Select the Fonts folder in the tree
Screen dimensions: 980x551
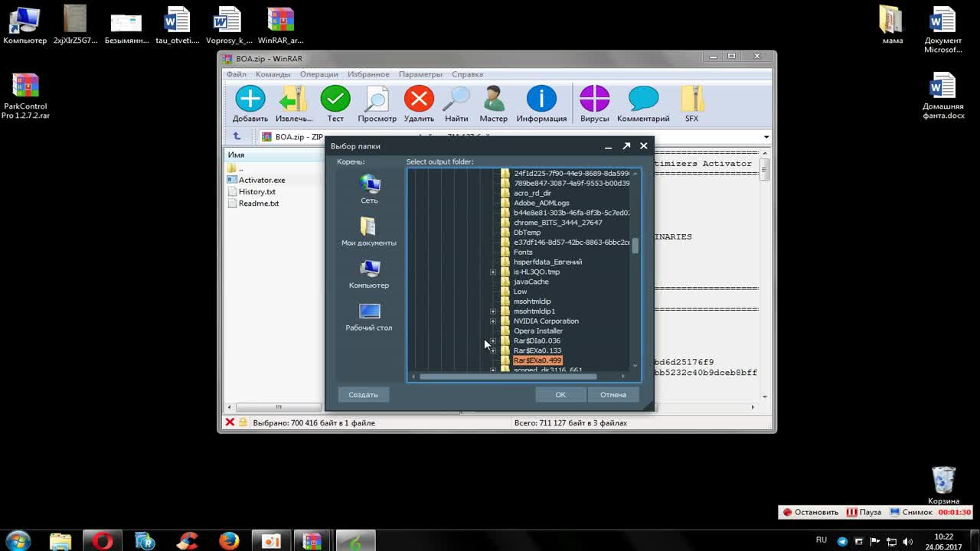pyautogui.click(x=523, y=252)
